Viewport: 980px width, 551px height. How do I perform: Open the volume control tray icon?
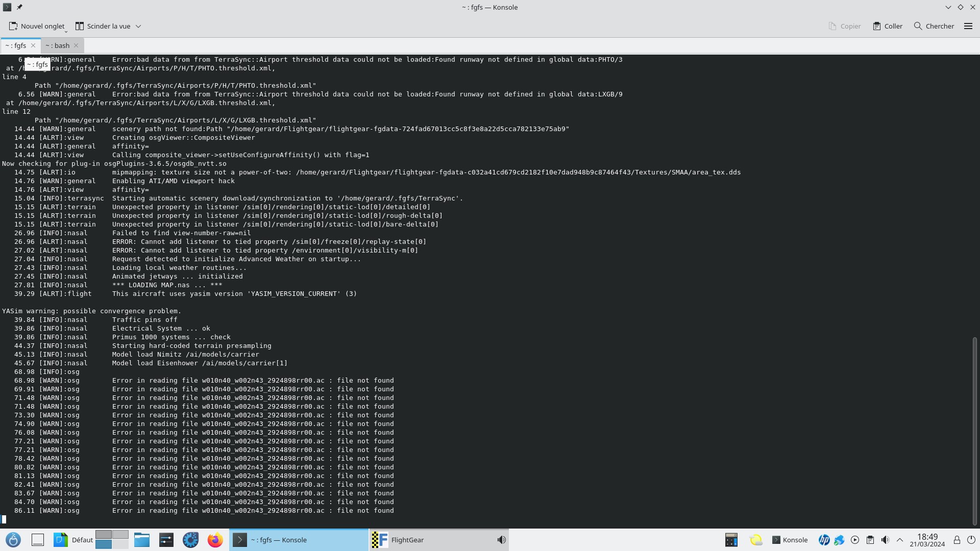(886, 540)
